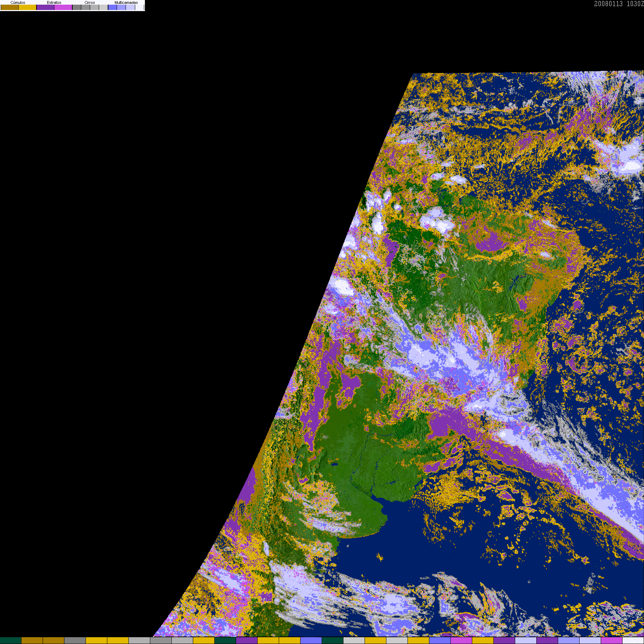Pick the dotted white Multicamadas swatch
This screenshot has width=644, height=644.
(140, 7)
